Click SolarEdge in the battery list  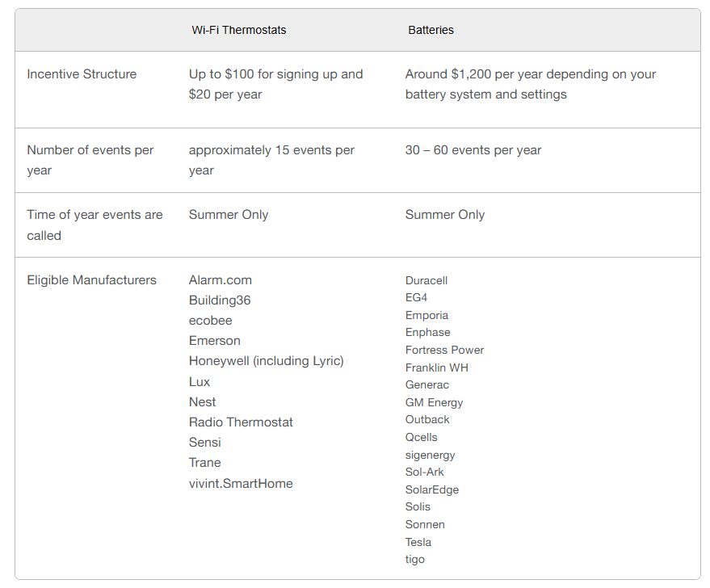[432, 489]
